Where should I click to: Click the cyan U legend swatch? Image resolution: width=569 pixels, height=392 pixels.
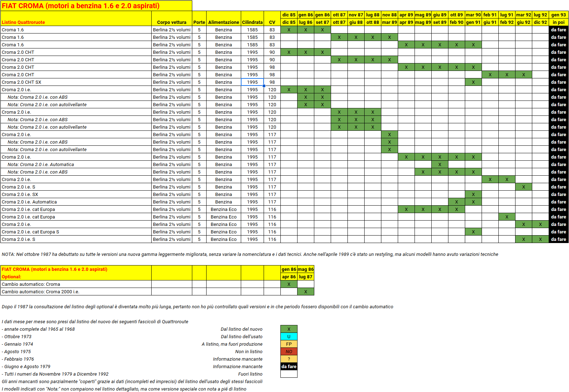coord(289,336)
